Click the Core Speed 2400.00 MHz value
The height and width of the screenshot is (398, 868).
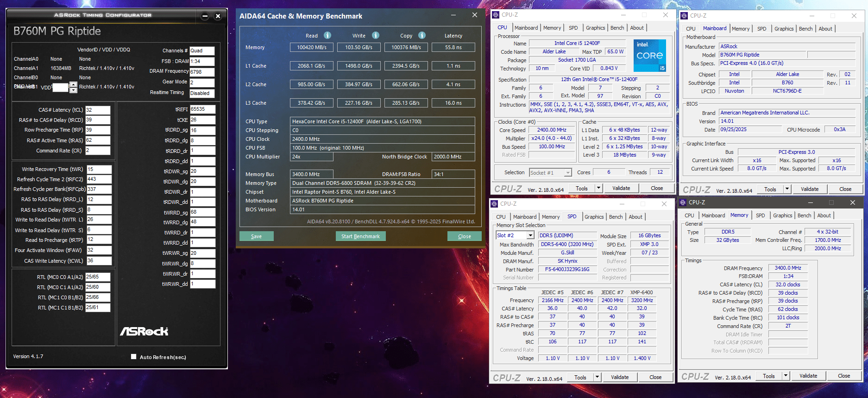552,130
